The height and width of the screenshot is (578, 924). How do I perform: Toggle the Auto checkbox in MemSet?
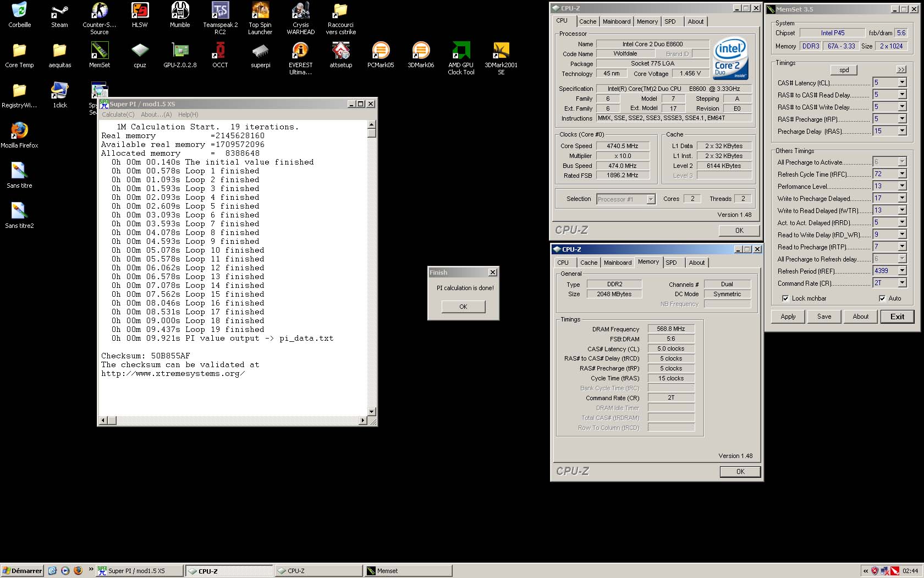pos(882,298)
